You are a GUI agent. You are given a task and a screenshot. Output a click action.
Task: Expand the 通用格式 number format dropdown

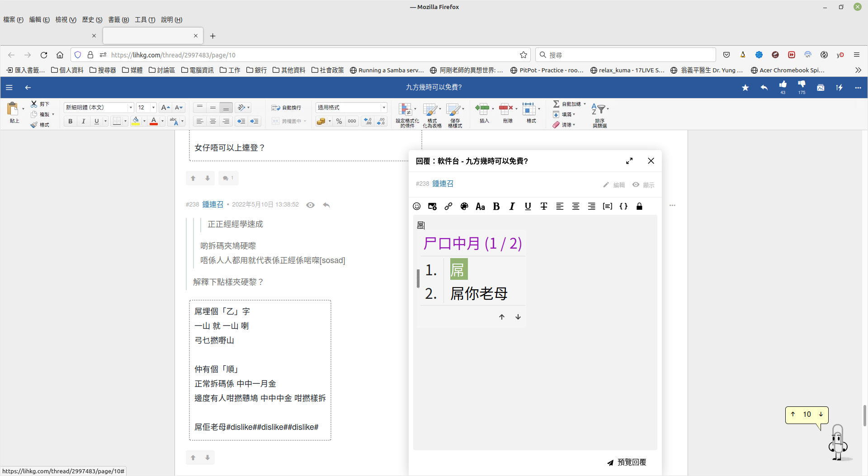(384, 108)
